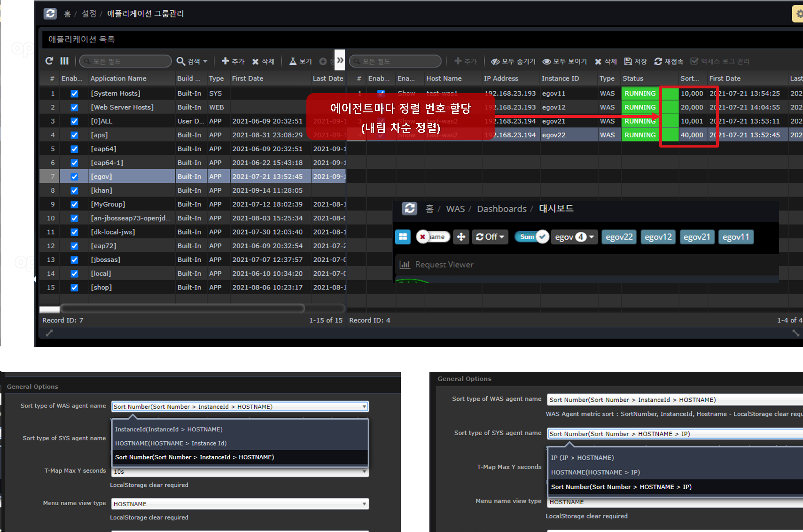
Task: Open the egov group dropdown
Action: point(574,237)
